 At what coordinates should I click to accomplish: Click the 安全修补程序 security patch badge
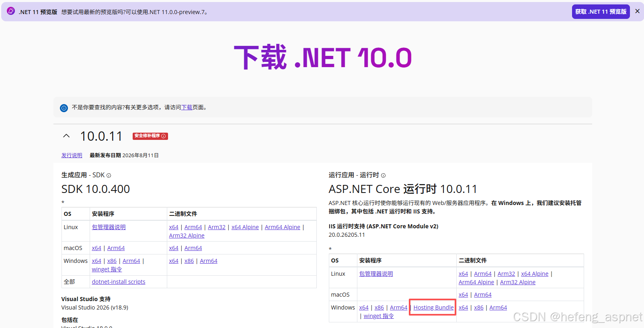click(x=150, y=136)
